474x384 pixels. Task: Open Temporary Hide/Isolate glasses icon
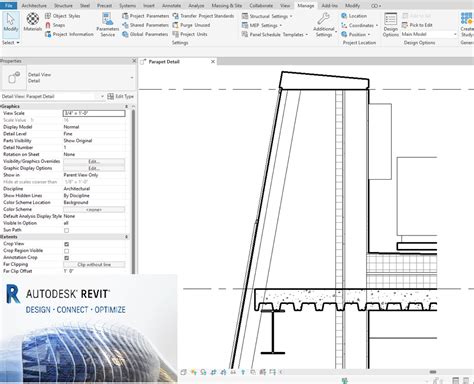click(x=233, y=372)
